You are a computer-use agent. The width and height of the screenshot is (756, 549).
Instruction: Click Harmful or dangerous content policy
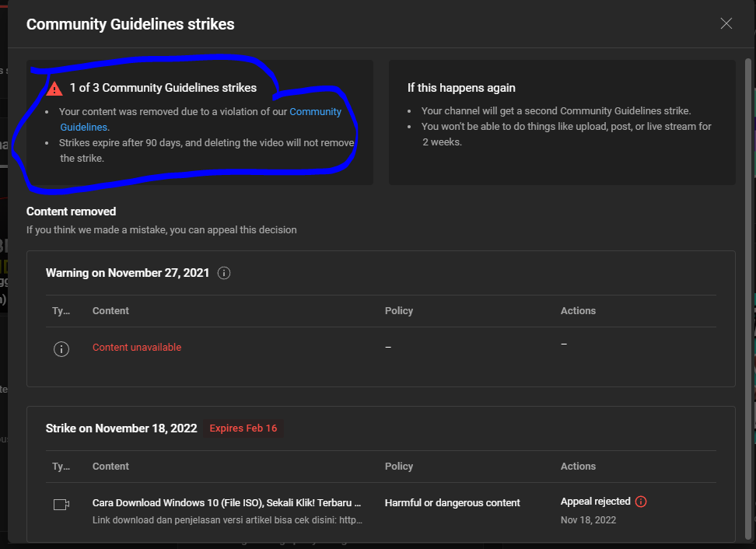[x=452, y=502]
